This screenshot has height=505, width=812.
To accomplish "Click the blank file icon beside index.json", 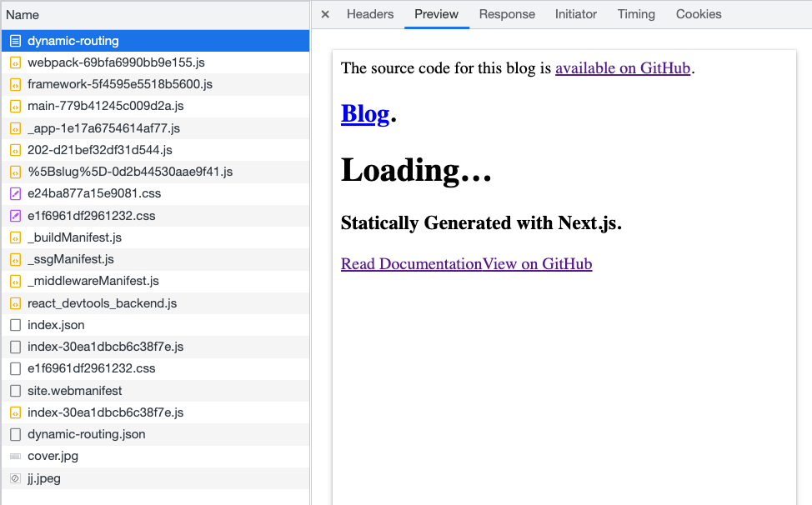I will pyautogui.click(x=15, y=325).
